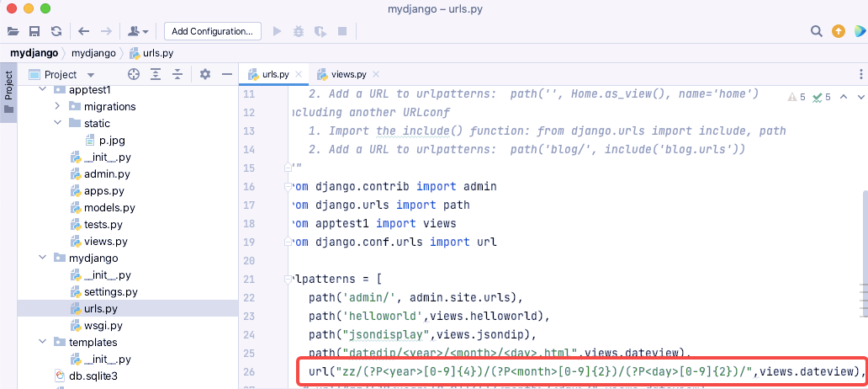Toggle the code fold marker at line 16

(x=288, y=187)
